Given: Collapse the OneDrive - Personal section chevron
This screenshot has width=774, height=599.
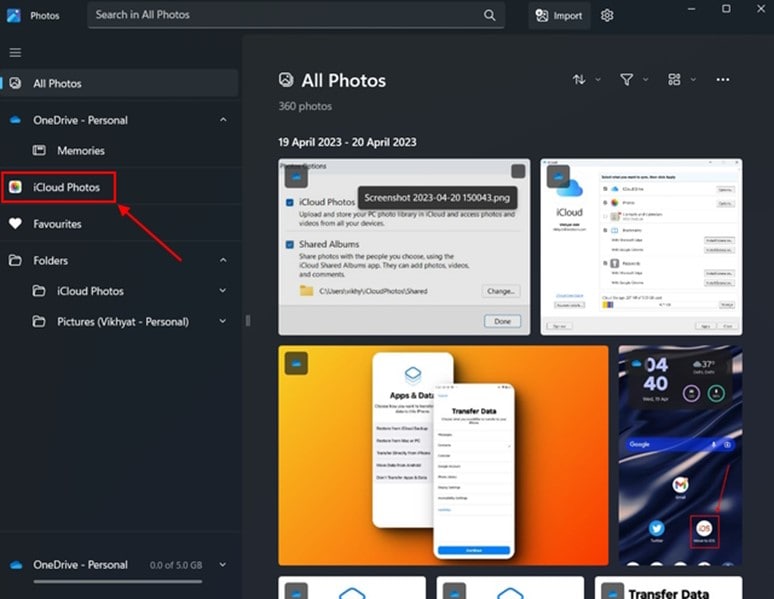Looking at the screenshot, I should [223, 120].
